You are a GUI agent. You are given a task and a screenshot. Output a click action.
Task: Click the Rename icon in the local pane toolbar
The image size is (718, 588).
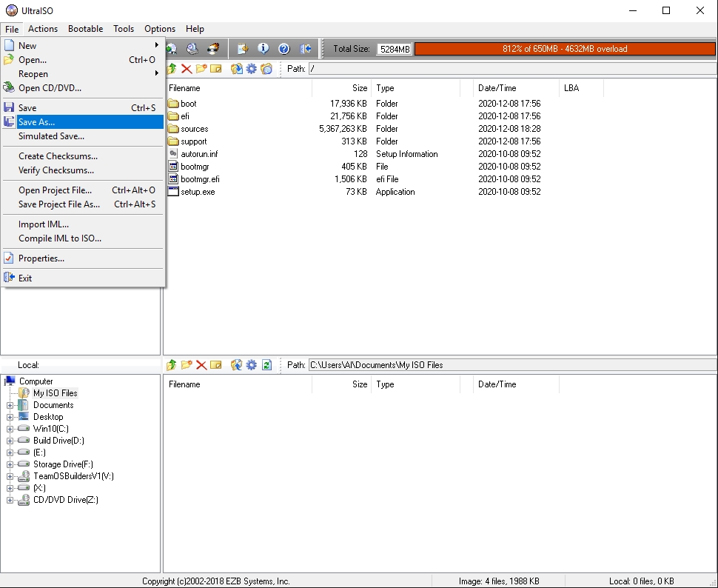[x=215, y=365]
